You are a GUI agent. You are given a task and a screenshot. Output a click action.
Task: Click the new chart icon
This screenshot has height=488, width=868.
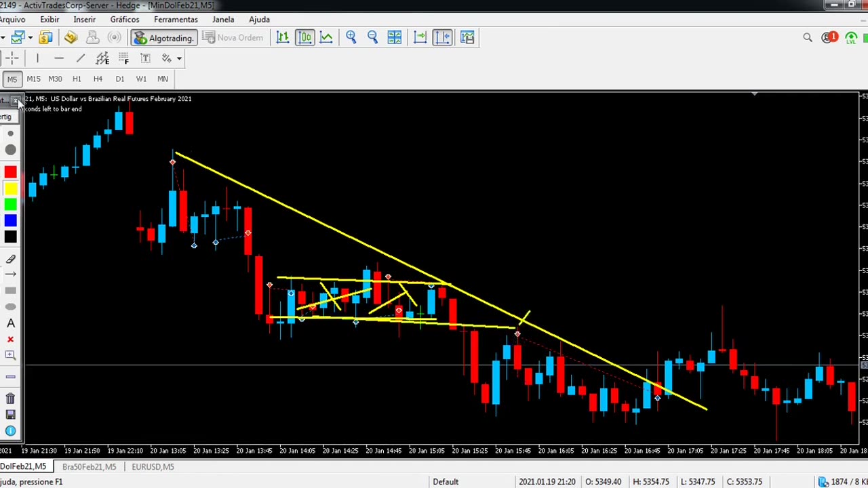(17, 37)
